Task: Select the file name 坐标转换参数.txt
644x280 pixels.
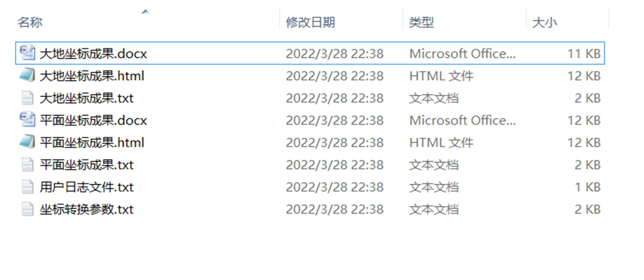Action: [87, 209]
